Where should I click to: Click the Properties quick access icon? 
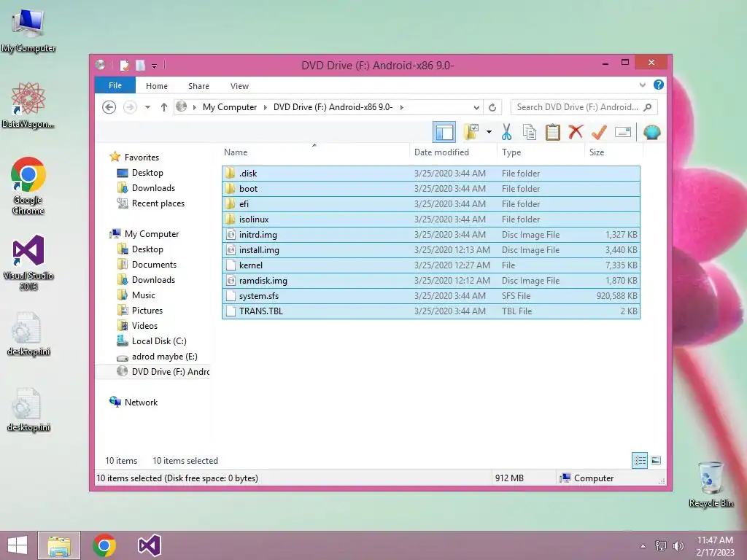(x=124, y=65)
